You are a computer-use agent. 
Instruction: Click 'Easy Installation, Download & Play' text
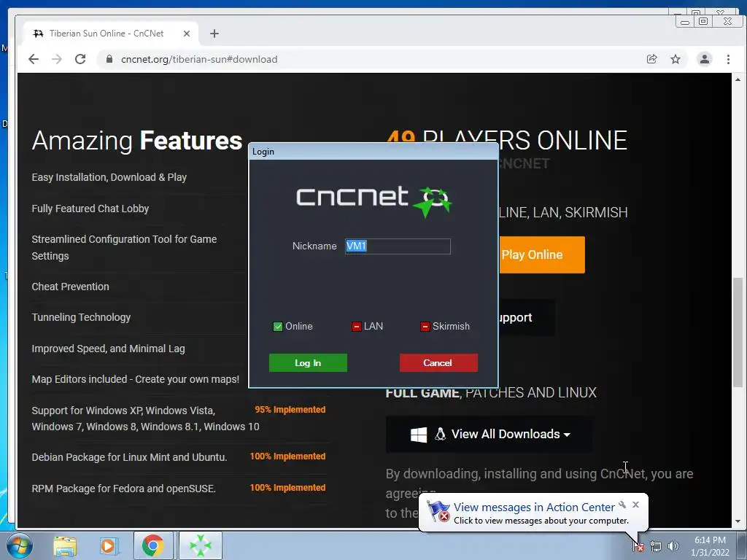(x=109, y=178)
